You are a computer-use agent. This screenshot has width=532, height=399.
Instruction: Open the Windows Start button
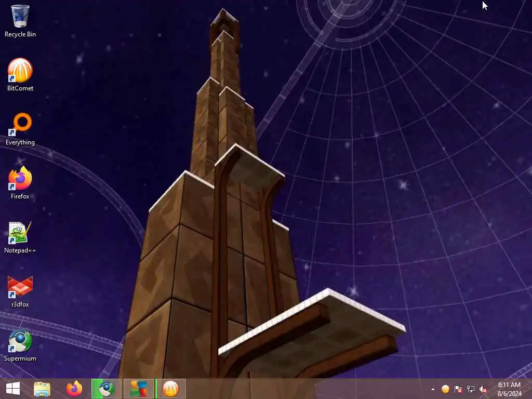coord(13,389)
